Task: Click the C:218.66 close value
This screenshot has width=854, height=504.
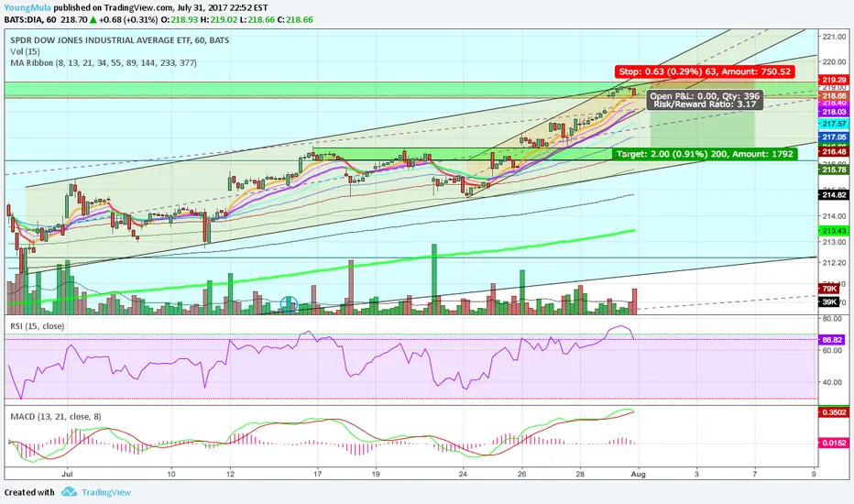Action: (x=295, y=19)
